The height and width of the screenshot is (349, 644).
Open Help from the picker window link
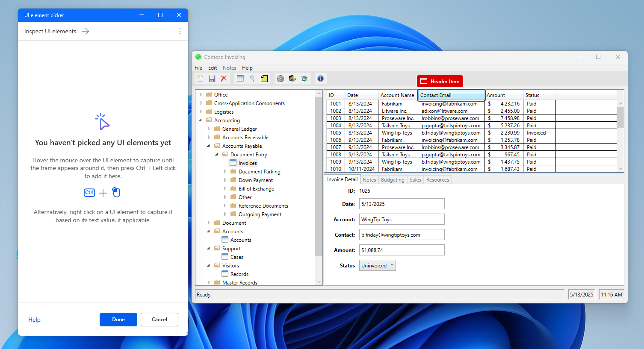(x=34, y=320)
